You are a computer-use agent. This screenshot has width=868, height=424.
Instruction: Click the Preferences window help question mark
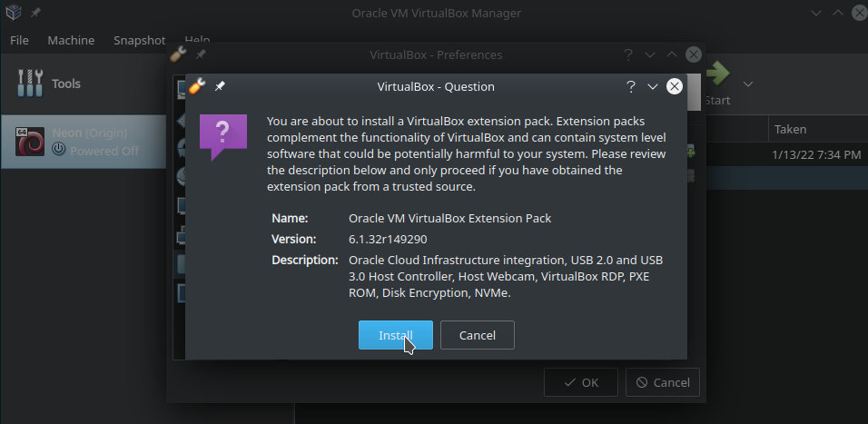(627, 54)
